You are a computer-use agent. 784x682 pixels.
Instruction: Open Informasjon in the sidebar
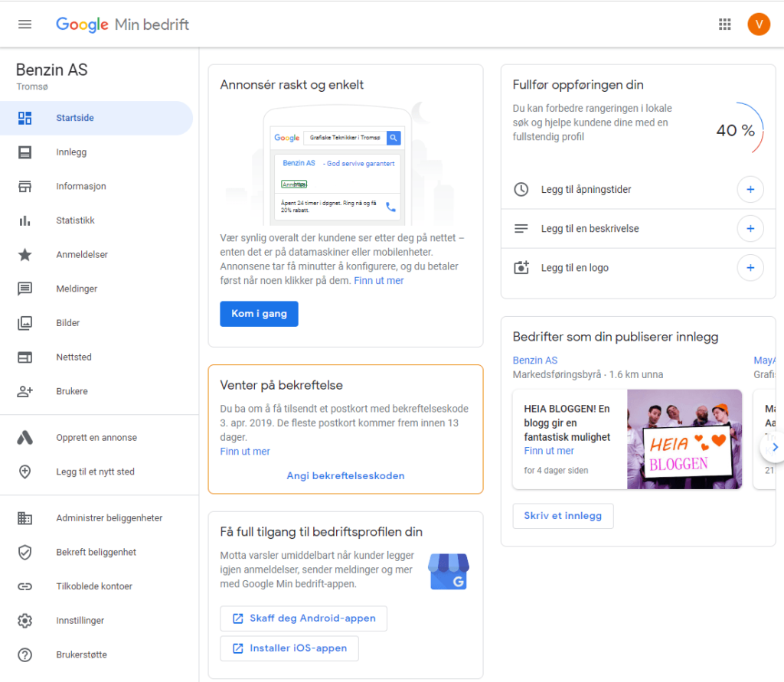(81, 187)
